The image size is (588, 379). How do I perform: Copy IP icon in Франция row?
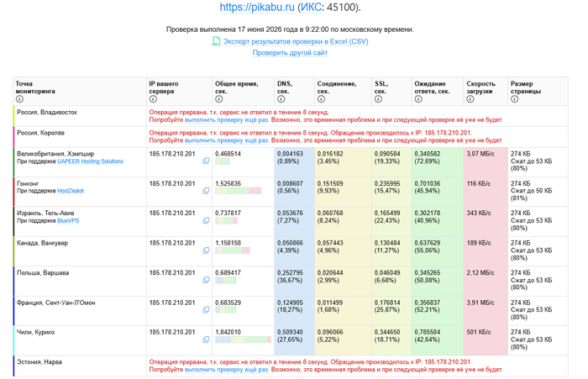(206, 310)
